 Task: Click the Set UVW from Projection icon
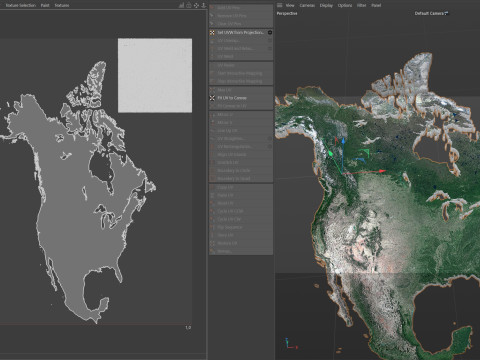click(212, 32)
